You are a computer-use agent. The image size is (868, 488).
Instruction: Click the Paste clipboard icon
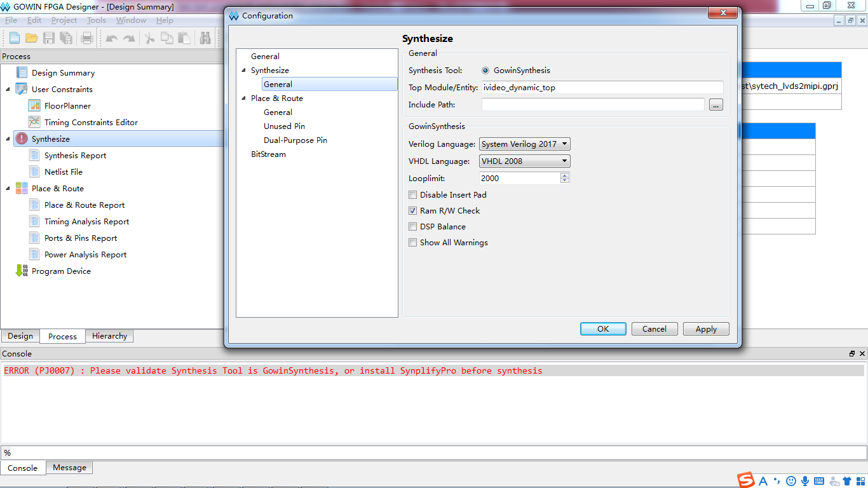click(x=184, y=38)
